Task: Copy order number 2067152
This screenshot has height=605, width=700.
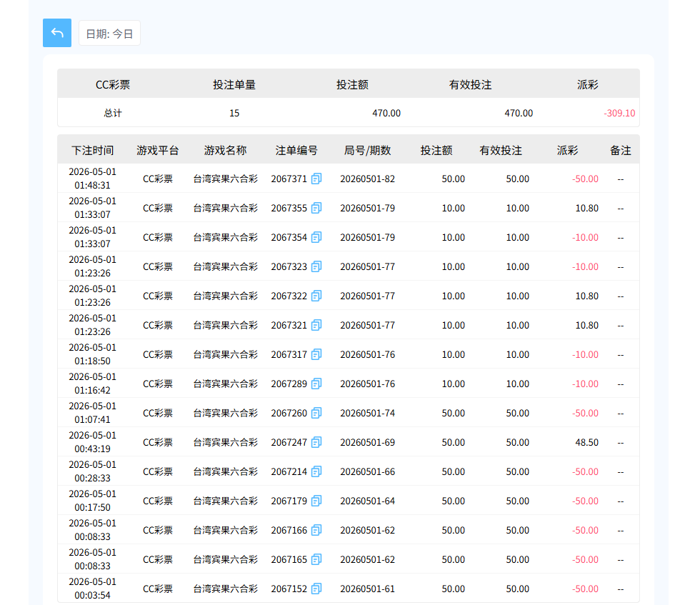Action: coord(316,589)
